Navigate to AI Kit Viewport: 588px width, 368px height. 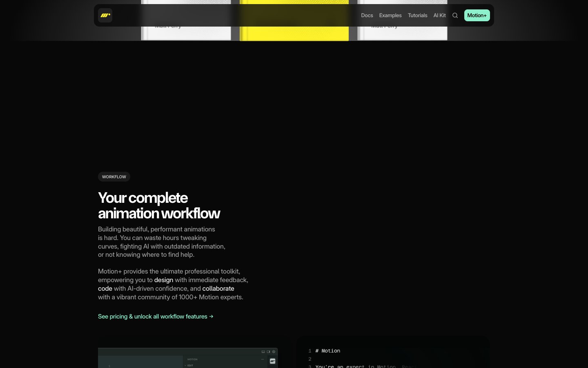point(439,16)
